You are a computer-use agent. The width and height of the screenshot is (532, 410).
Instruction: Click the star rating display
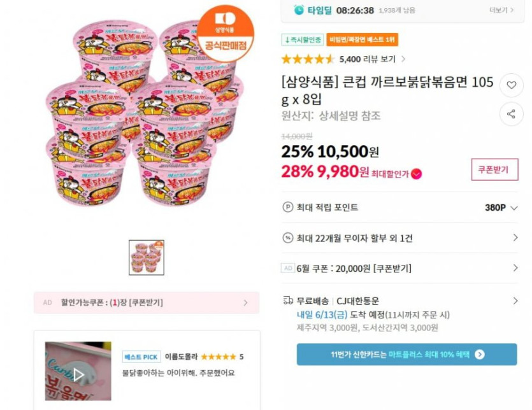click(308, 59)
